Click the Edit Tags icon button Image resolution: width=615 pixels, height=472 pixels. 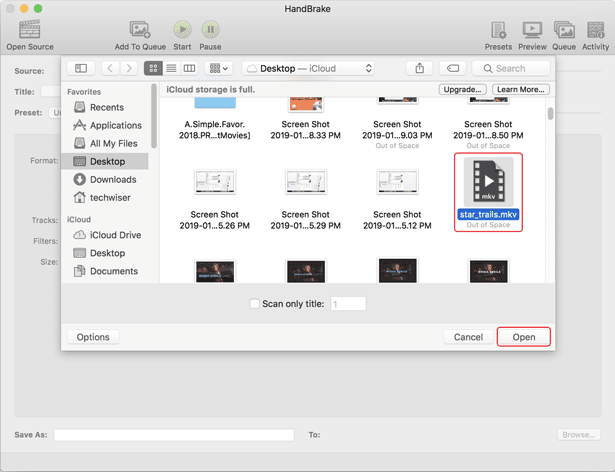click(x=453, y=68)
